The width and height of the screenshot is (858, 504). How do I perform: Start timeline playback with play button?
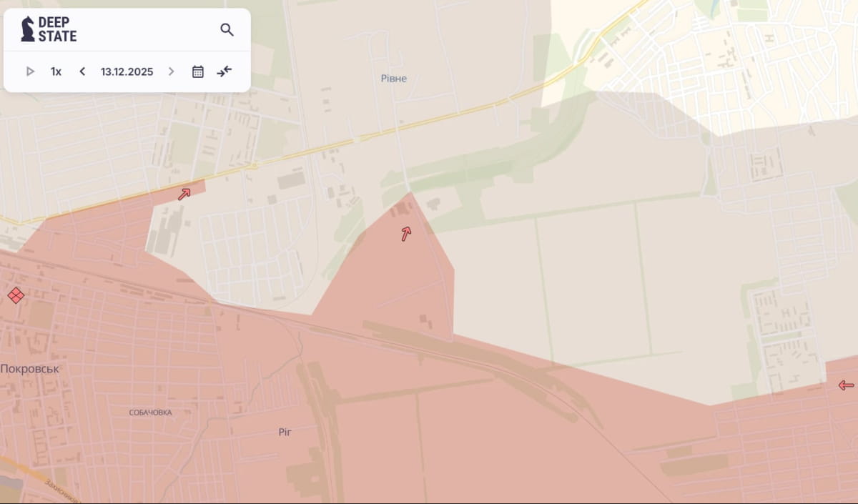[x=30, y=71]
